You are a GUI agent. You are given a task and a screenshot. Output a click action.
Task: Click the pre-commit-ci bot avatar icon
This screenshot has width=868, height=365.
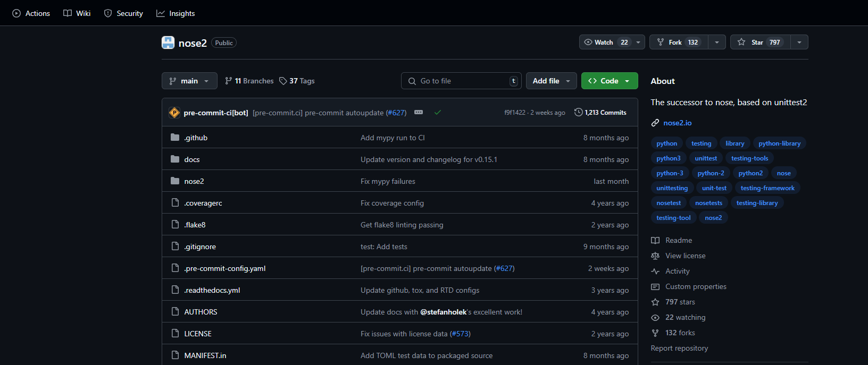pyautogui.click(x=174, y=113)
